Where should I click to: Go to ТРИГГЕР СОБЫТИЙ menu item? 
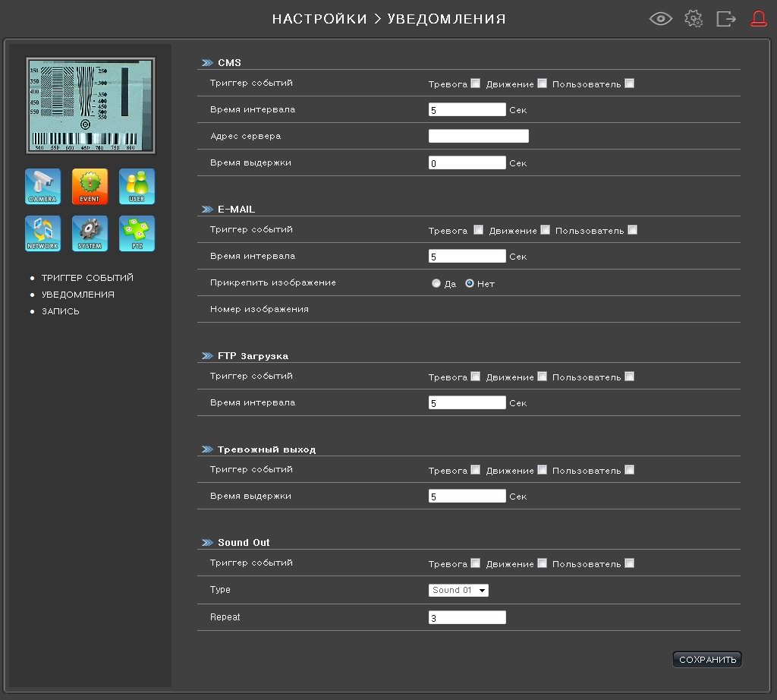87,278
